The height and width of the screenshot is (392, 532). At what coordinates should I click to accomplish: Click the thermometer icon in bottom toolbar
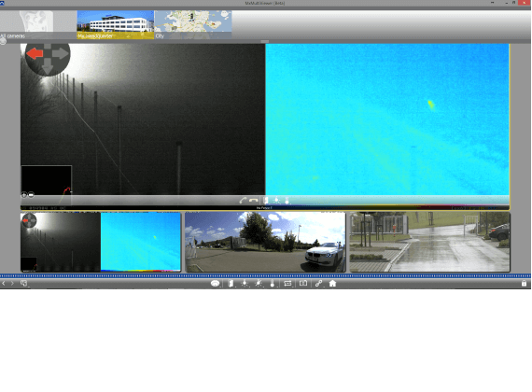(273, 284)
